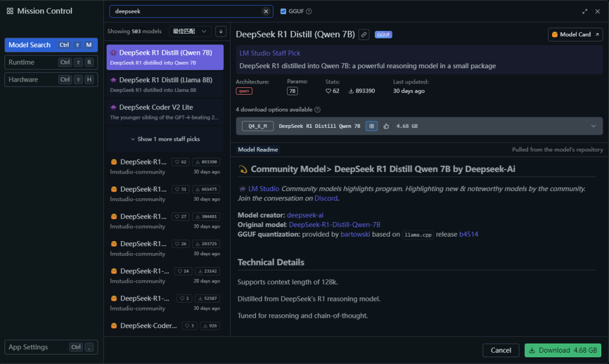Select the Model Readme tab
609x364 pixels.
coord(258,150)
